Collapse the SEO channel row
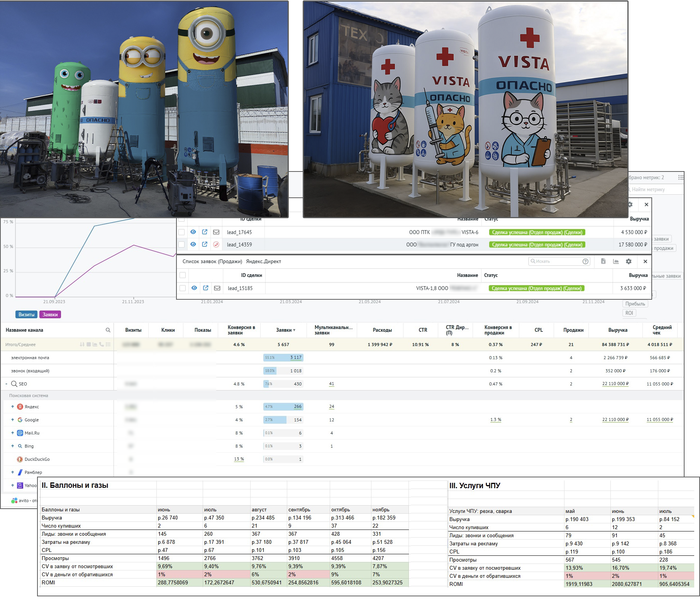700x606 pixels. tap(6, 384)
